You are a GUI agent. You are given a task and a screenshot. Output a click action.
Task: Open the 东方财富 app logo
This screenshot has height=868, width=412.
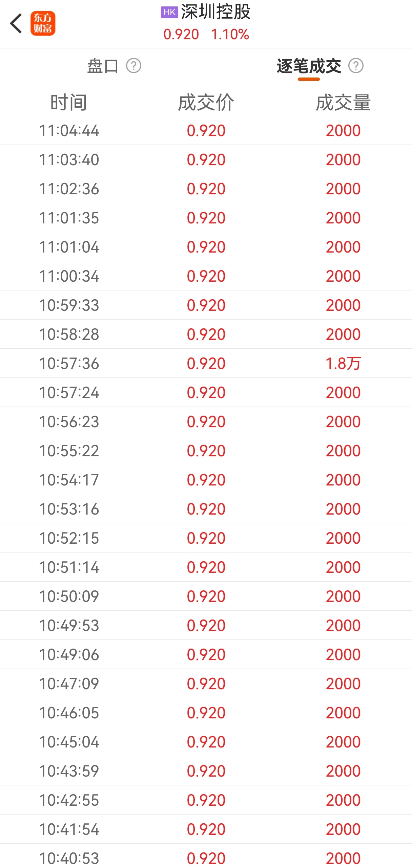[43, 24]
